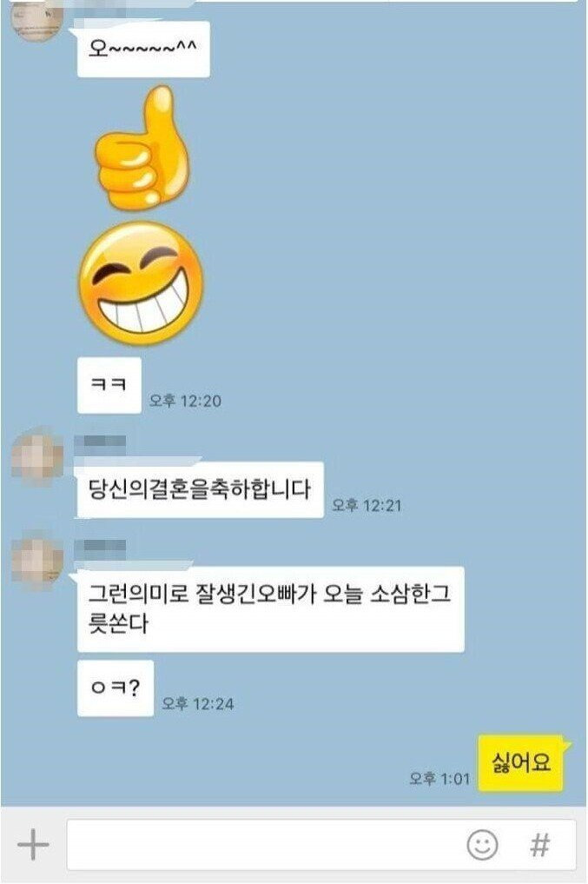This screenshot has width=588, height=884.
Task: Open the emoticon picker smiley icon
Action: [483, 845]
